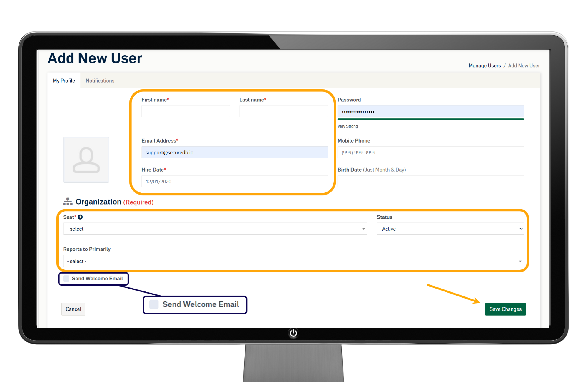The width and height of the screenshot is (588, 382).
Task: Click the Cancel button
Action: click(x=73, y=309)
